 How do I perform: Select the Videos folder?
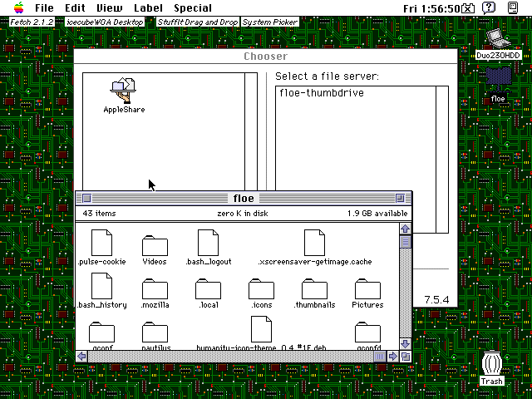tap(155, 246)
